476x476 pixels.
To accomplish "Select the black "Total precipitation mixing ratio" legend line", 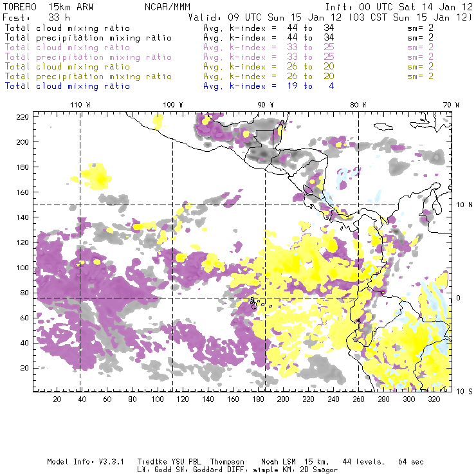I will tap(88, 38).
